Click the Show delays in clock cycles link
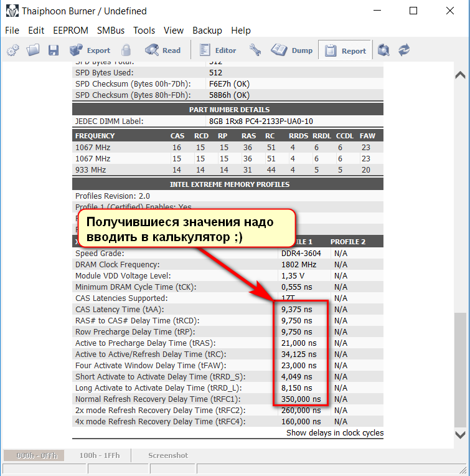Image resolution: width=470 pixels, height=476 pixels. click(335, 432)
